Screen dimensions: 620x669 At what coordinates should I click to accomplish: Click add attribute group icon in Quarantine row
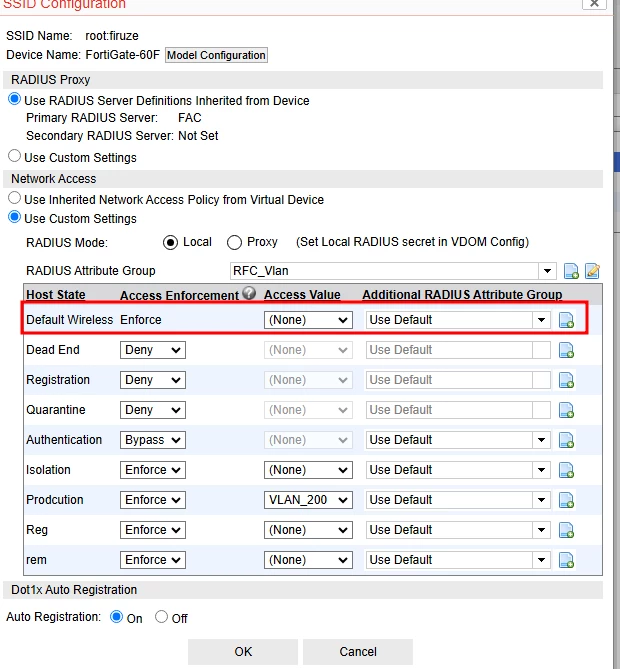[566, 410]
